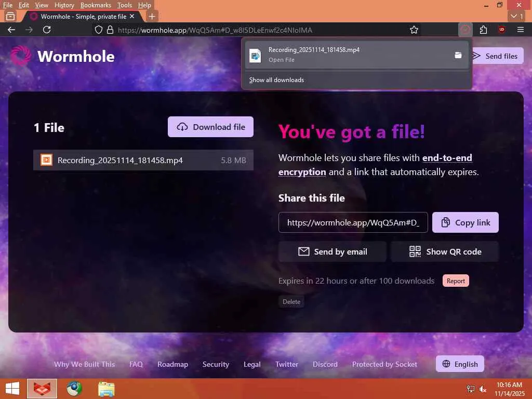The height and width of the screenshot is (399, 532).
Task: Open the Security footer link
Action: click(x=216, y=364)
